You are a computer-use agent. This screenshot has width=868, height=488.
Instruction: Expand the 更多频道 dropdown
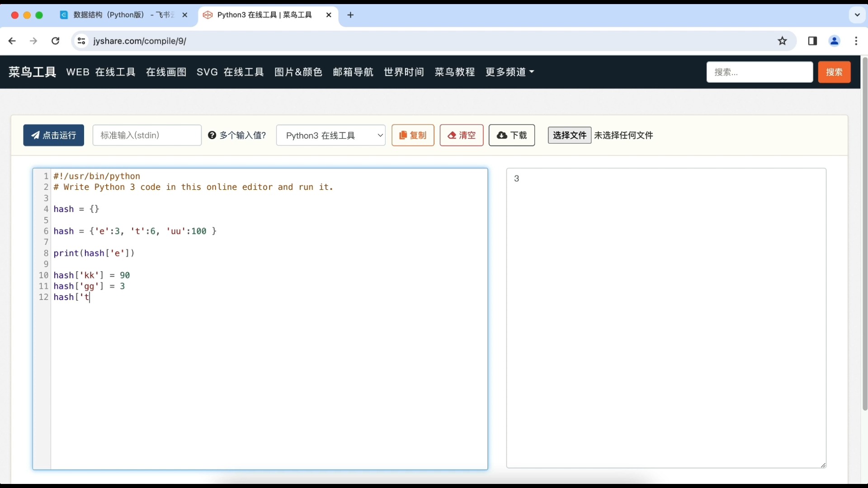509,72
